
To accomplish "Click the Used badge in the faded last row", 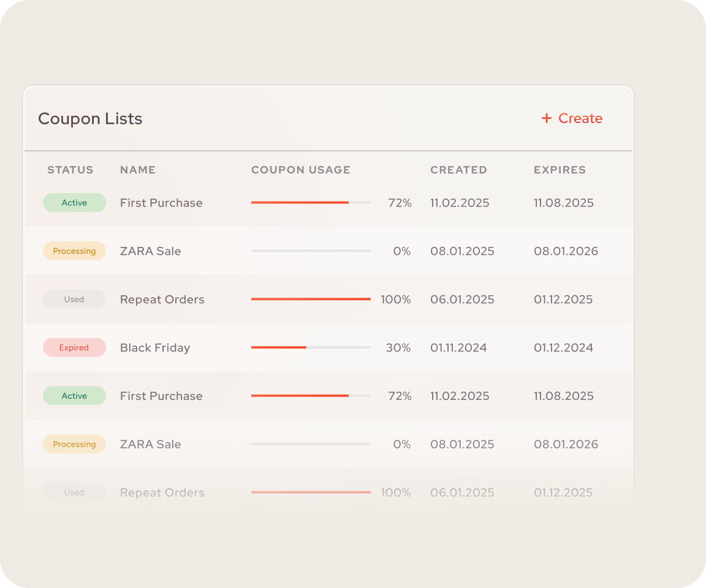I will point(74,492).
